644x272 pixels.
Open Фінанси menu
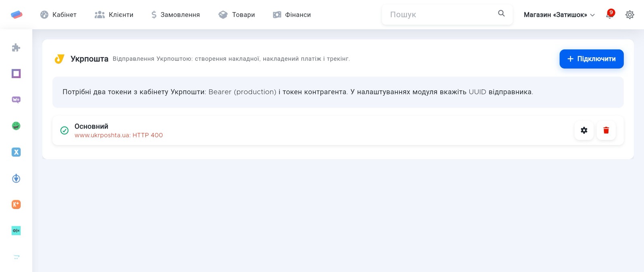292,15
